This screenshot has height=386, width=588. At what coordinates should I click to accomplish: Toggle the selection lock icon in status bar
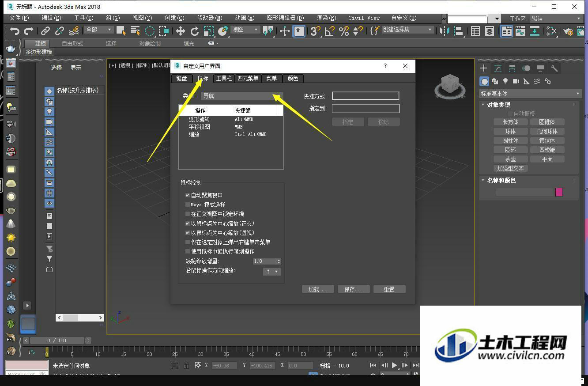point(186,365)
